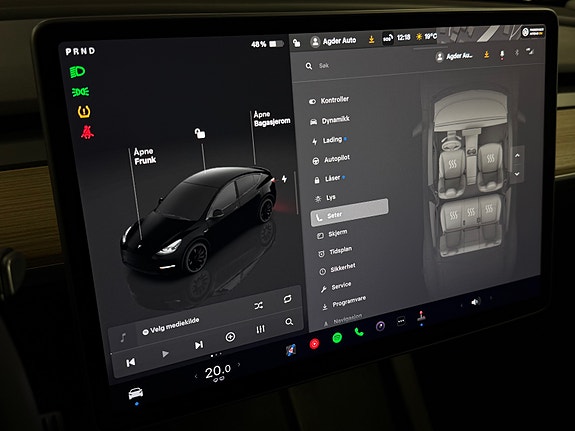Tap the down chevron beside the seat view

pos(517,174)
